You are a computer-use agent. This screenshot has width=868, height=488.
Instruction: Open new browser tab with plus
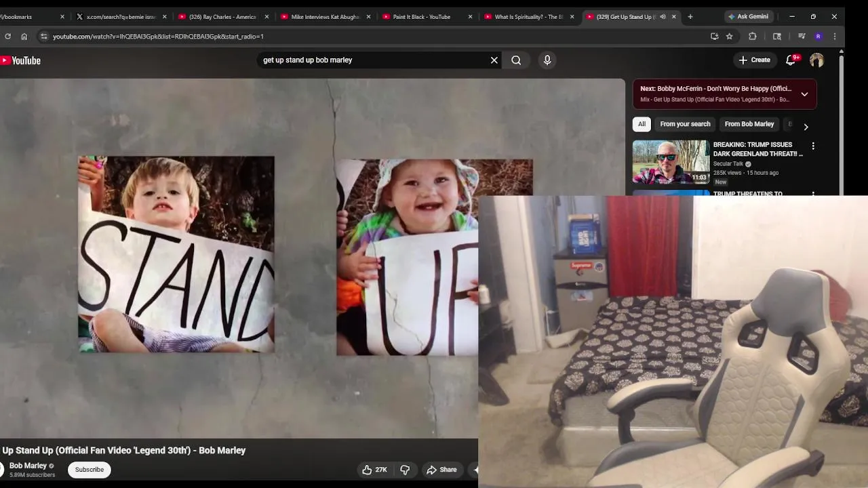[x=690, y=17]
